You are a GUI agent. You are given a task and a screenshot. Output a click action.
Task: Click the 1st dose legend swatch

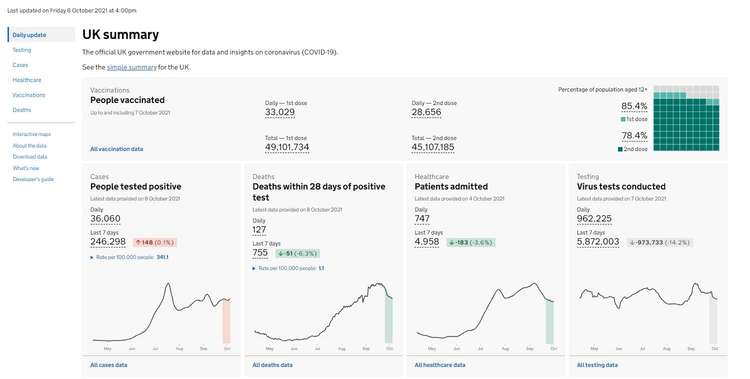[x=623, y=119]
